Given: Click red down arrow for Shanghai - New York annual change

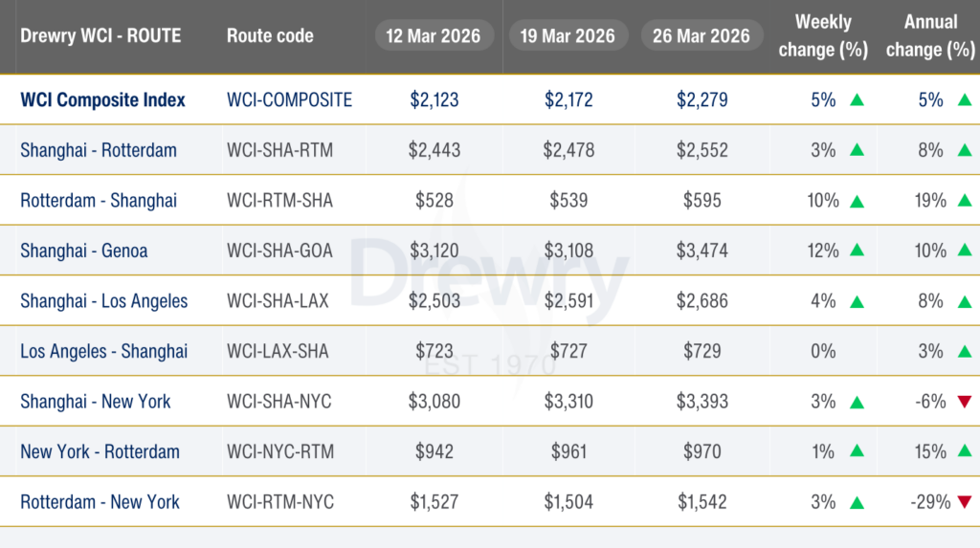Looking at the screenshot, I should [x=964, y=401].
